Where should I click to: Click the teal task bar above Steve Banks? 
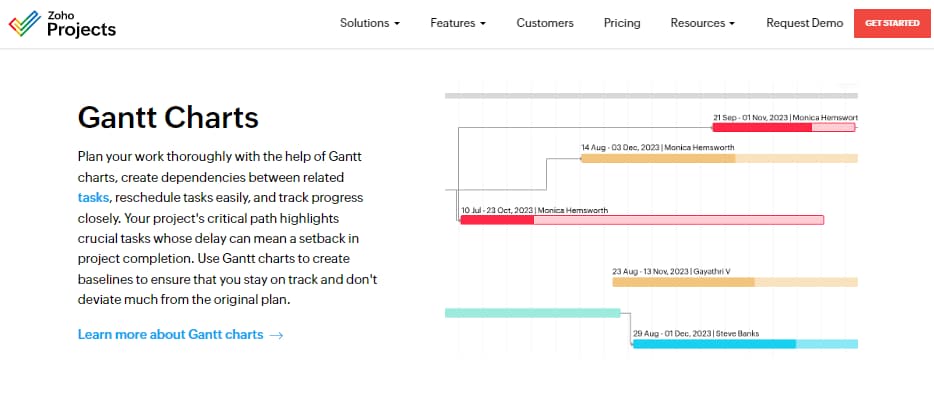pyautogui.click(x=533, y=313)
